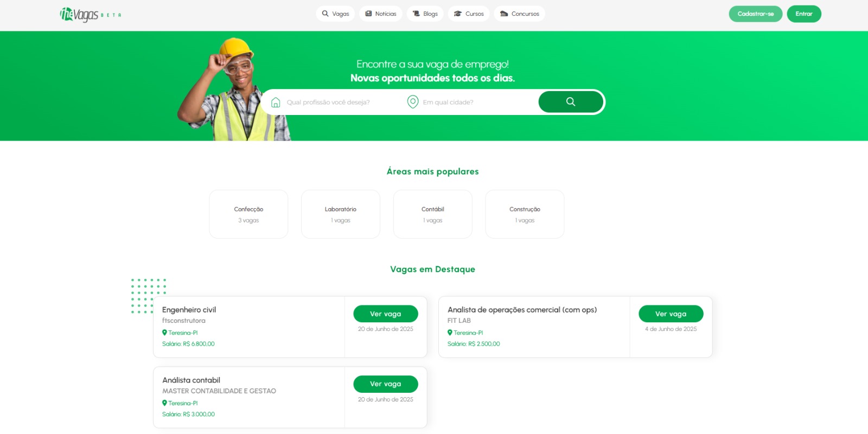868x434 pixels.
Task: Open the Analista de operações comercial title
Action: click(522, 310)
